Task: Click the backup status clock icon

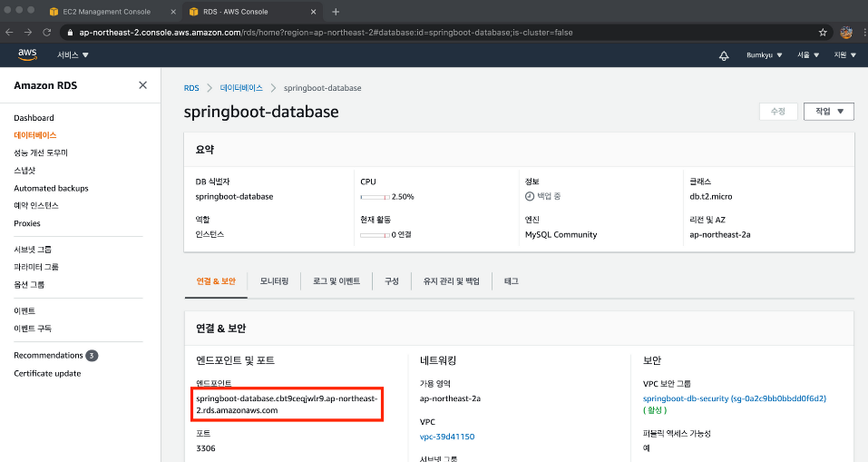Action: tap(530, 196)
